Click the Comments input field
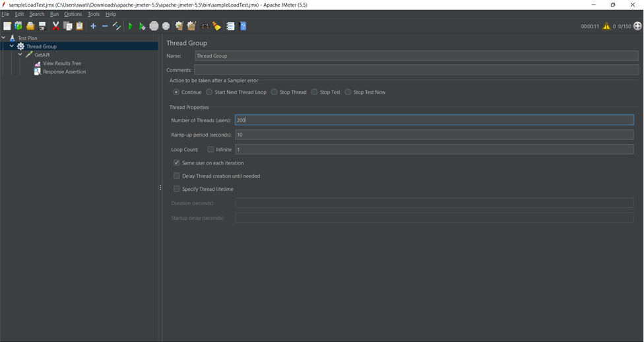Viewport: 644px width, 342px height. [x=416, y=69]
